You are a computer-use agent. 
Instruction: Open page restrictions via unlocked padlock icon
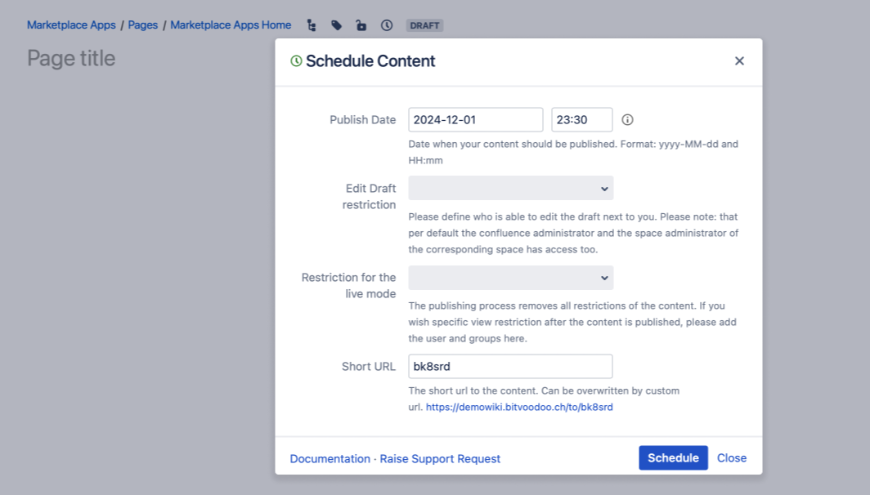(x=361, y=25)
